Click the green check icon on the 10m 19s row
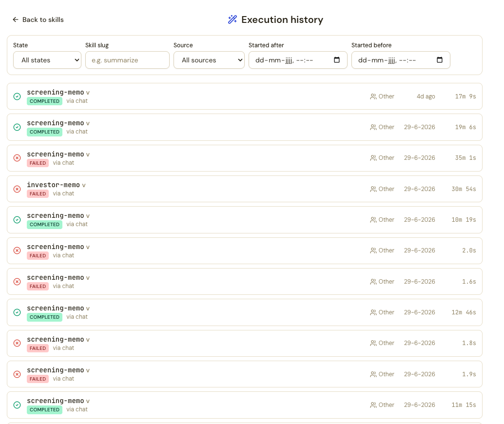504x424 pixels. point(17,220)
